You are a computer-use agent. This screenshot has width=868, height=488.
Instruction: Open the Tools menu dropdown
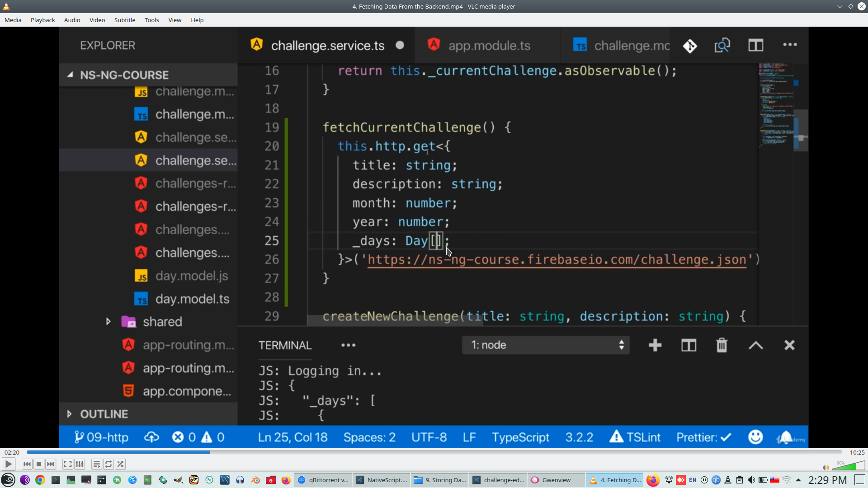[151, 20]
